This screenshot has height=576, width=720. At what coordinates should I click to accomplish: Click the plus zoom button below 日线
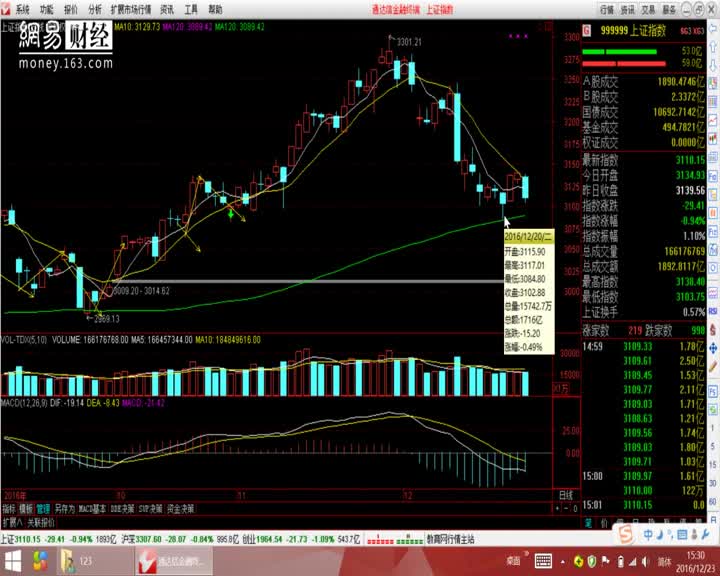click(557, 509)
